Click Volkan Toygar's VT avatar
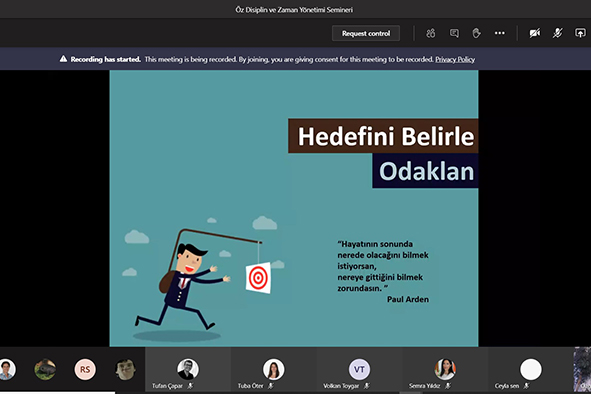Screen dimensions: 591x394 (359, 369)
